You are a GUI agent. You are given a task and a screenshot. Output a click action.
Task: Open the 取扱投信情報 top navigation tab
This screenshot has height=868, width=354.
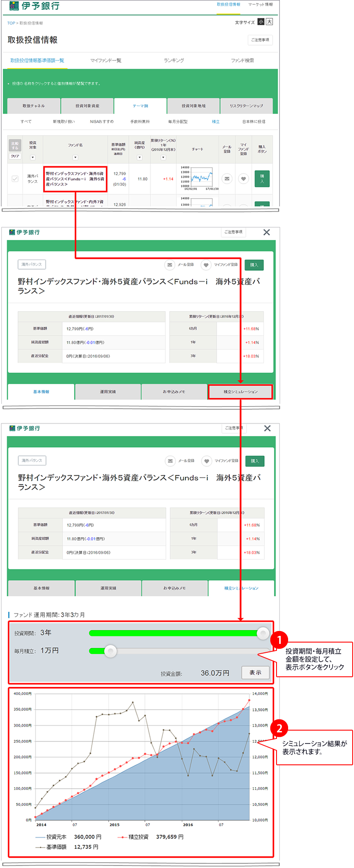tap(228, 4)
